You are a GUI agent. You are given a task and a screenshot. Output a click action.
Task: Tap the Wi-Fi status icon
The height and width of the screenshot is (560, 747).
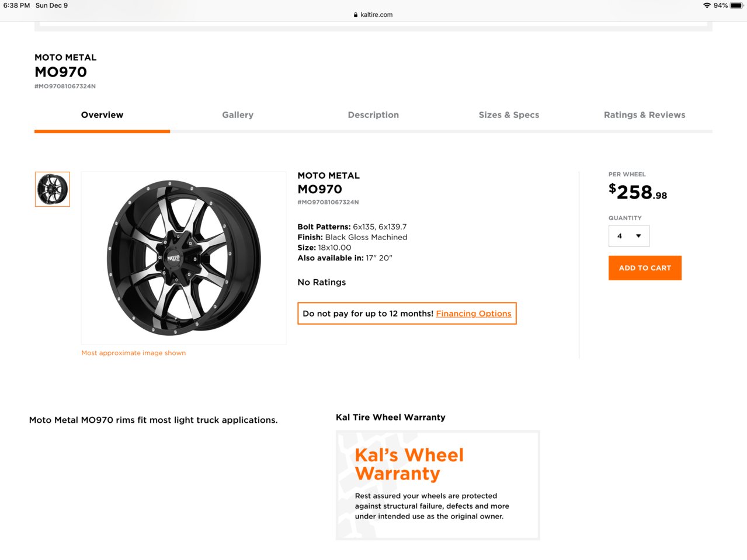tap(707, 5)
